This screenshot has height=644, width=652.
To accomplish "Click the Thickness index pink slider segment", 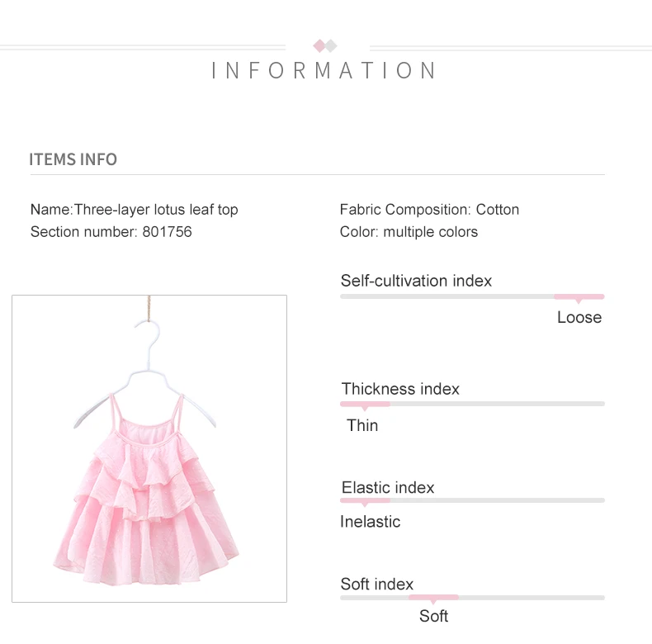I will pyautogui.click(x=365, y=405).
